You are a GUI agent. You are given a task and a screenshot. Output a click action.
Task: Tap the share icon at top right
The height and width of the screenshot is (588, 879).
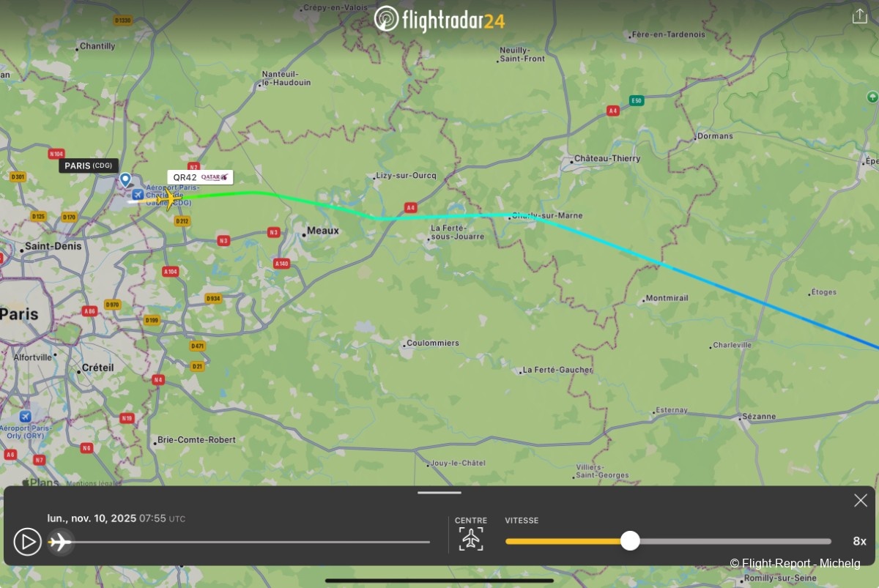point(859,16)
